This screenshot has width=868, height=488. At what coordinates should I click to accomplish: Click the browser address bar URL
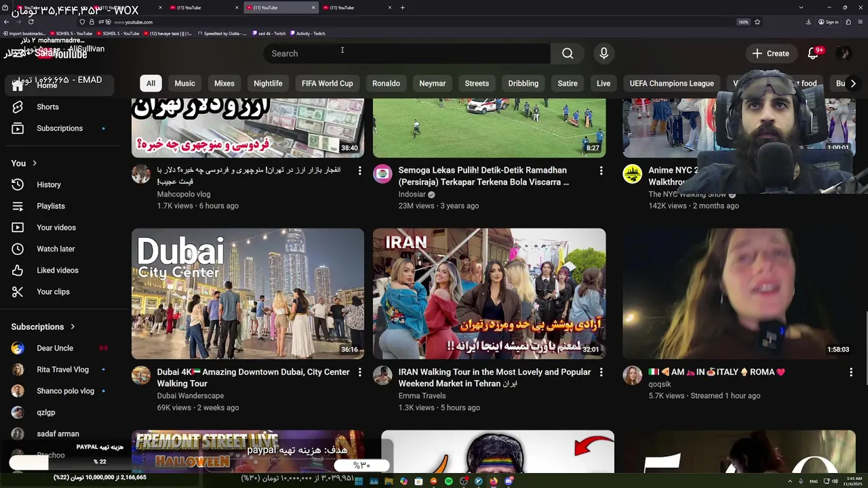pos(134,22)
